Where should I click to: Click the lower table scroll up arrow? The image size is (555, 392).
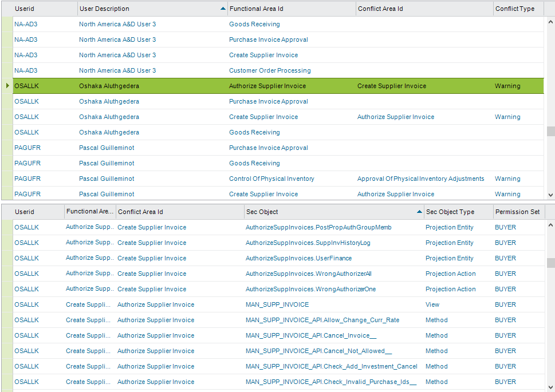pos(550,225)
